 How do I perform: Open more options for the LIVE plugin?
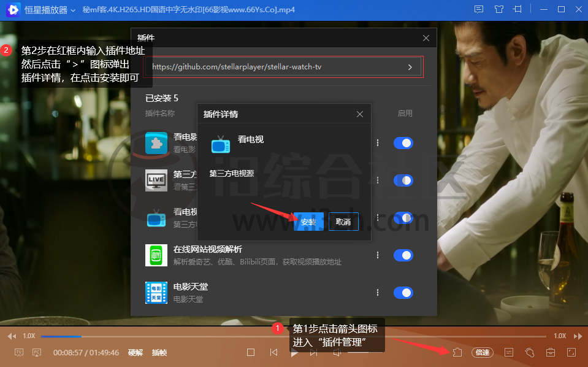378,180
